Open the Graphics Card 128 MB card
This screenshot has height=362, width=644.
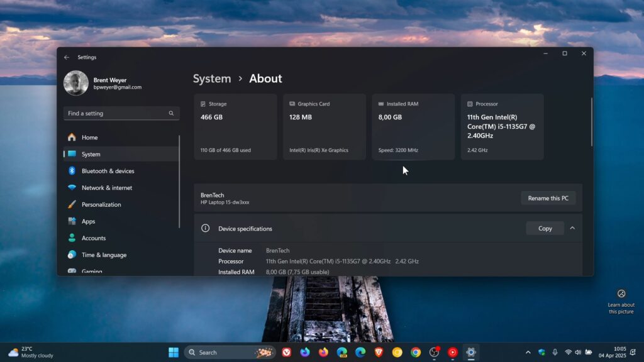(325, 127)
